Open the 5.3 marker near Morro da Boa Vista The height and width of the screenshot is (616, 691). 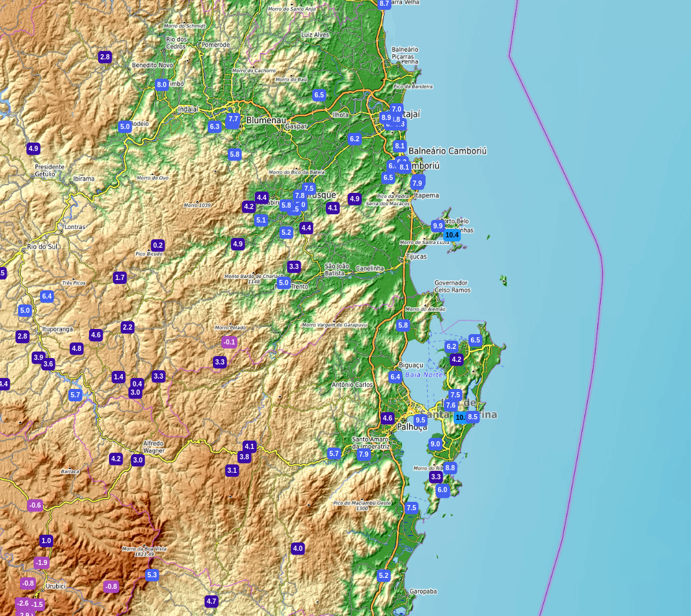152,575
